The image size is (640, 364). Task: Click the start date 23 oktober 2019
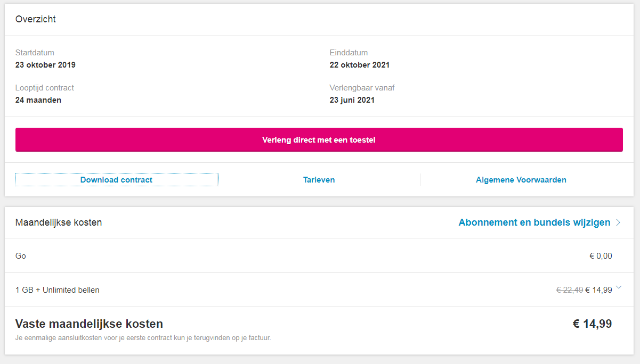click(x=45, y=65)
